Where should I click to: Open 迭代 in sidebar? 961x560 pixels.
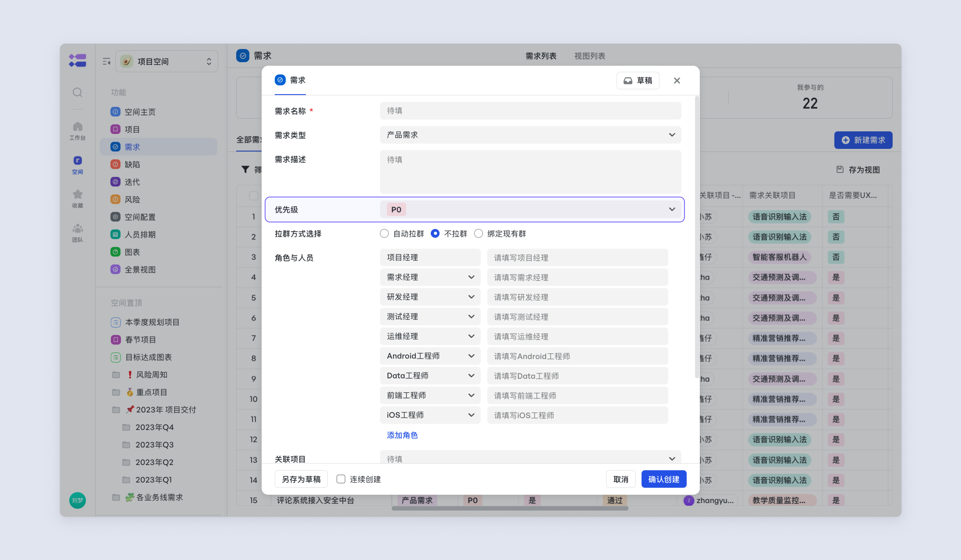click(159, 182)
